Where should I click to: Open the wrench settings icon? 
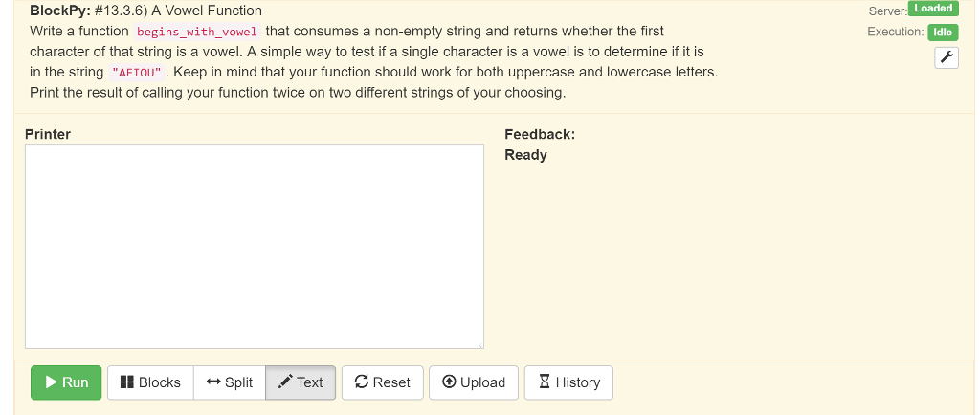947,58
